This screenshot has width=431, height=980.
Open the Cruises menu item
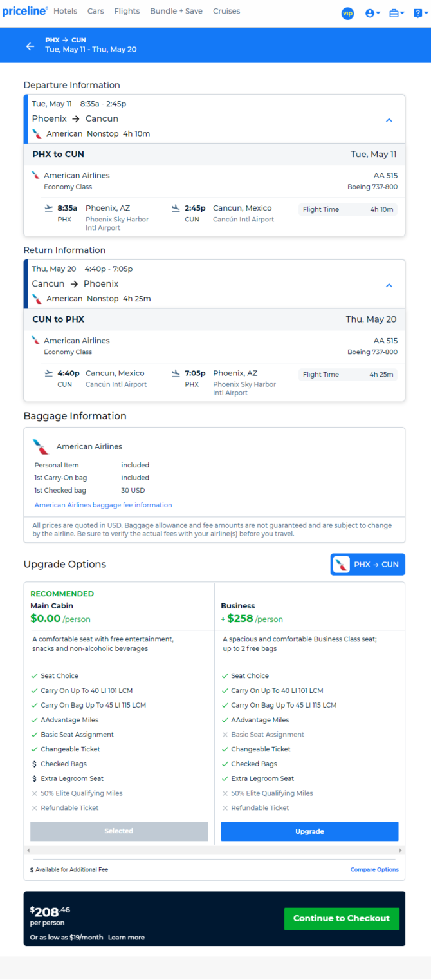click(x=226, y=11)
